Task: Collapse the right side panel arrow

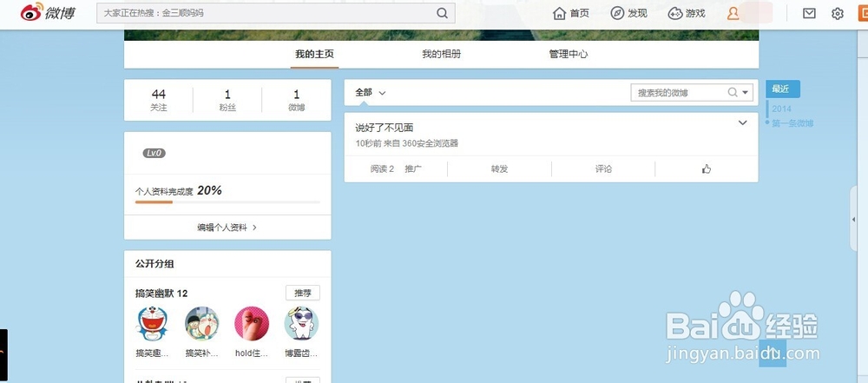Action: (x=853, y=220)
